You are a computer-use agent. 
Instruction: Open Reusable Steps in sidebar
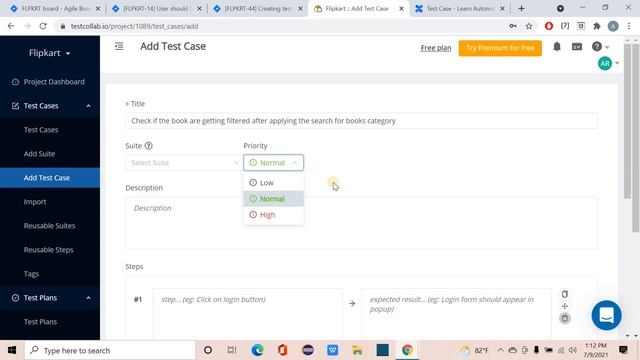click(50, 250)
